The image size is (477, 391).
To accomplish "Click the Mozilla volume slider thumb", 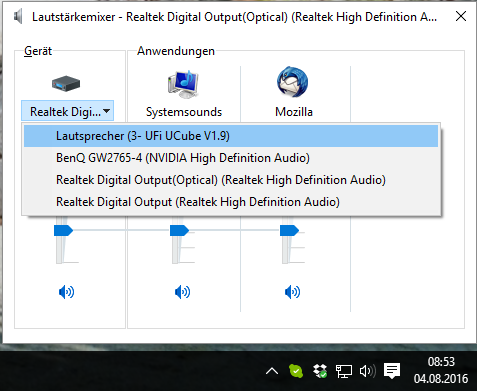I will 289,231.
